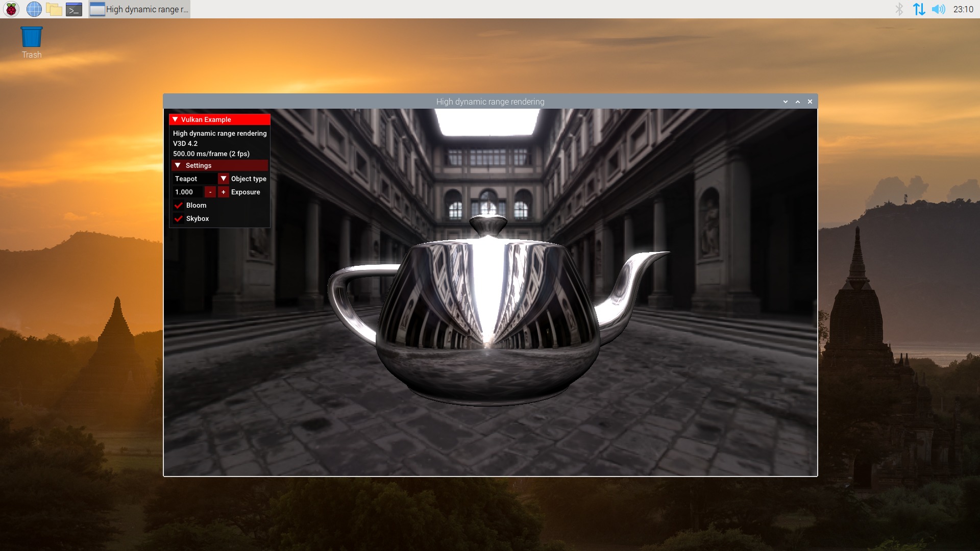Screen dimensions: 980x551
Task: Open the Object type dropdown for Teapot
Action: click(222, 178)
